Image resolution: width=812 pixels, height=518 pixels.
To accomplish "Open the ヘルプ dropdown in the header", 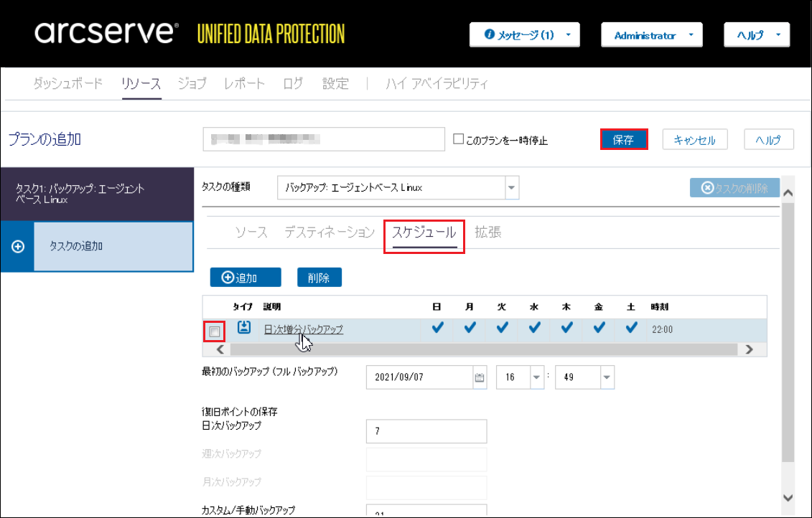I will click(757, 34).
